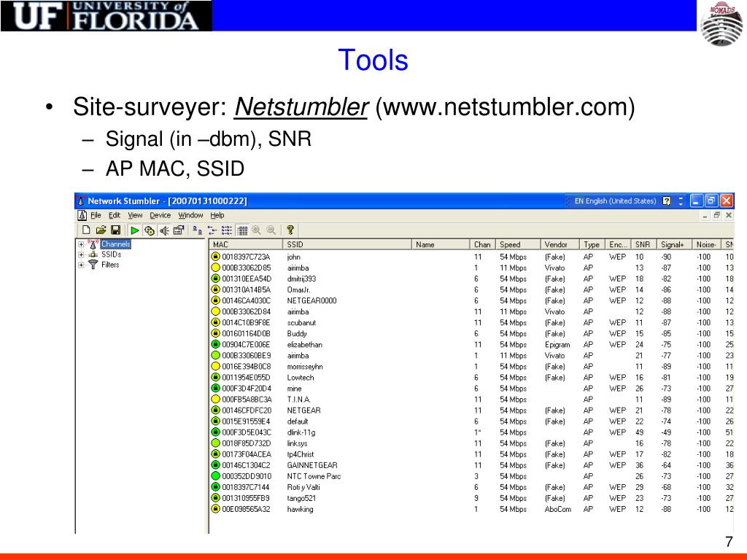This screenshot has height=560, width=747.
Task: Open options via the icon right of the speaker
Action: tap(179, 230)
